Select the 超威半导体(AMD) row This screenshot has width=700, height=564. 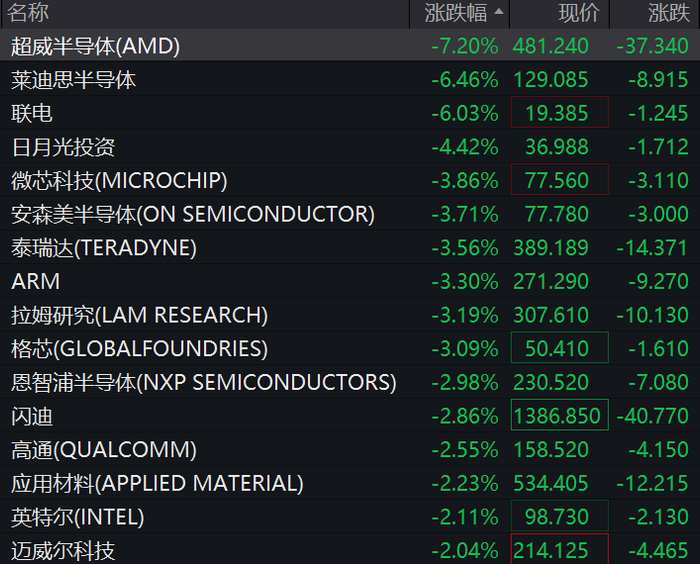click(350, 46)
